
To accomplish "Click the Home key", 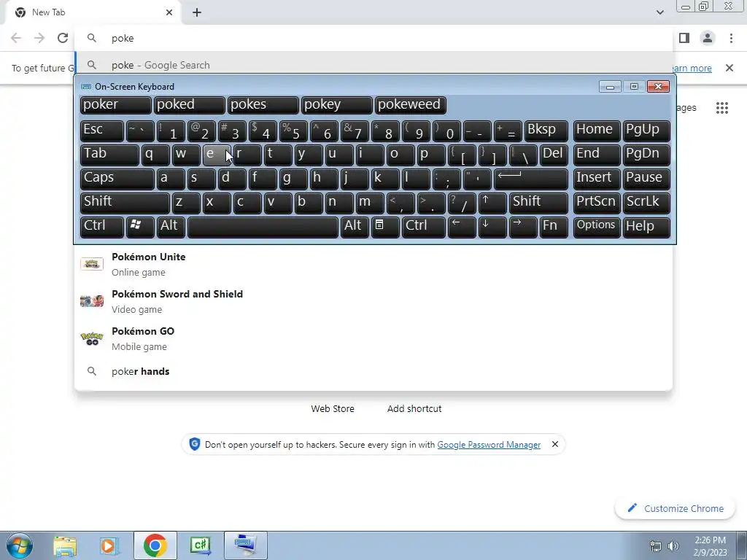I will coord(597,131).
